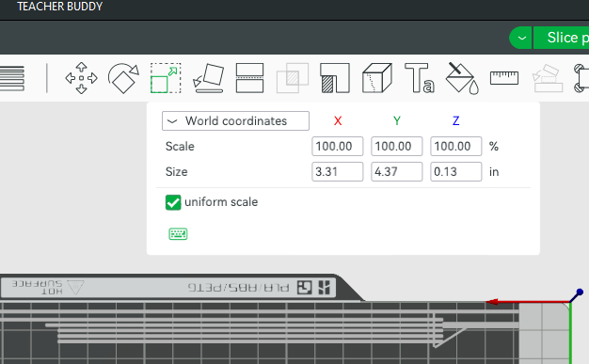Click the Slice plate button

click(562, 38)
